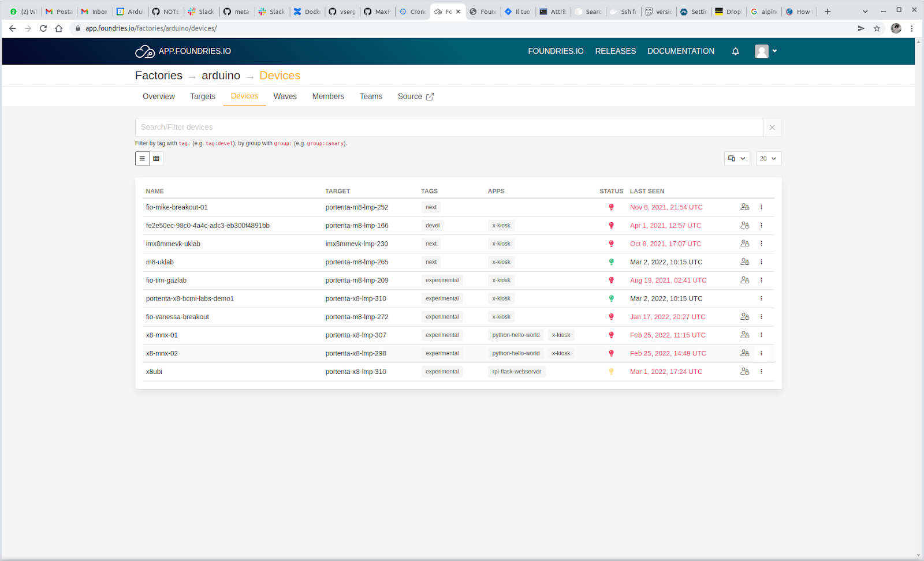Open the row menu for portenta-x8-bcmi-labs-demo1
This screenshot has width=924, height=561.
761,298
